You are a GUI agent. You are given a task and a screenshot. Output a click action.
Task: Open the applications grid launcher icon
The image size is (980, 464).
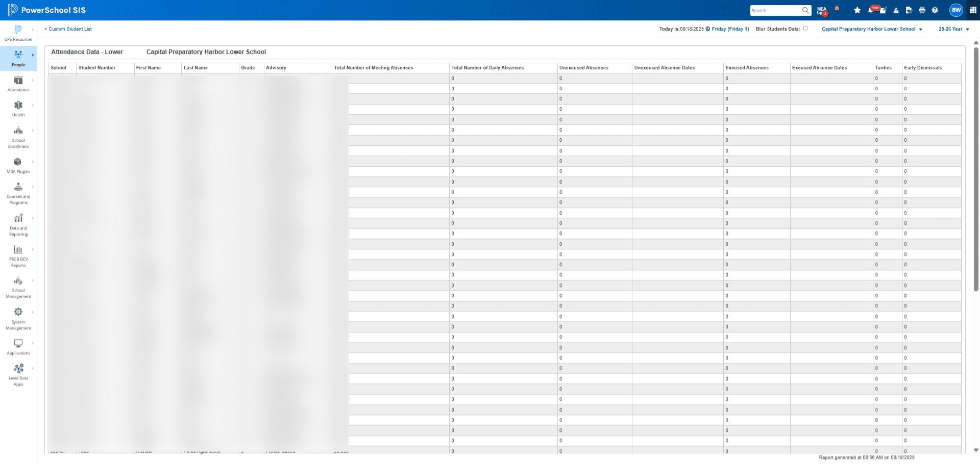(973, 10)
